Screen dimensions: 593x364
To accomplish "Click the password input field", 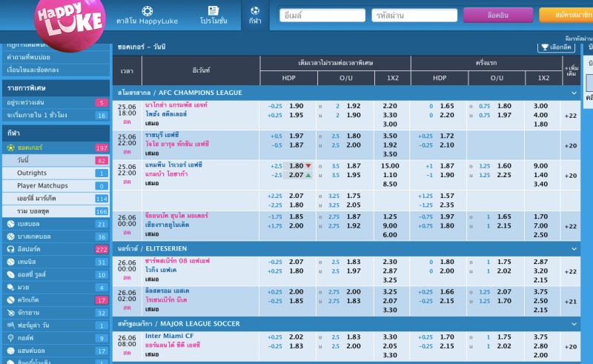I will coord(414,16).
